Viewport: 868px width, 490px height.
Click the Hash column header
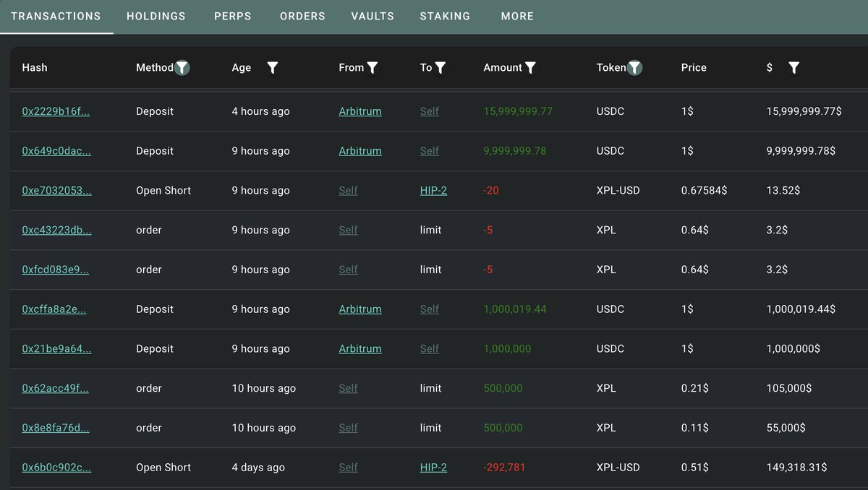[35, 68]
